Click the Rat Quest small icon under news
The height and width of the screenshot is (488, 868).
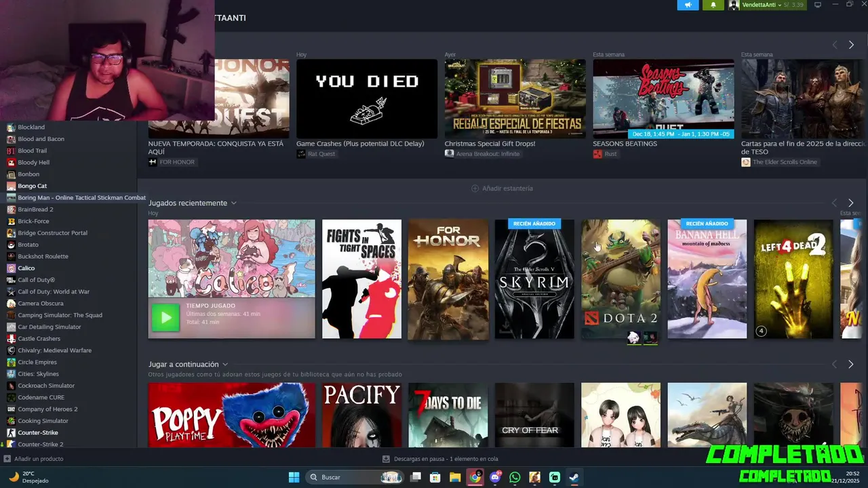[301, 154]
